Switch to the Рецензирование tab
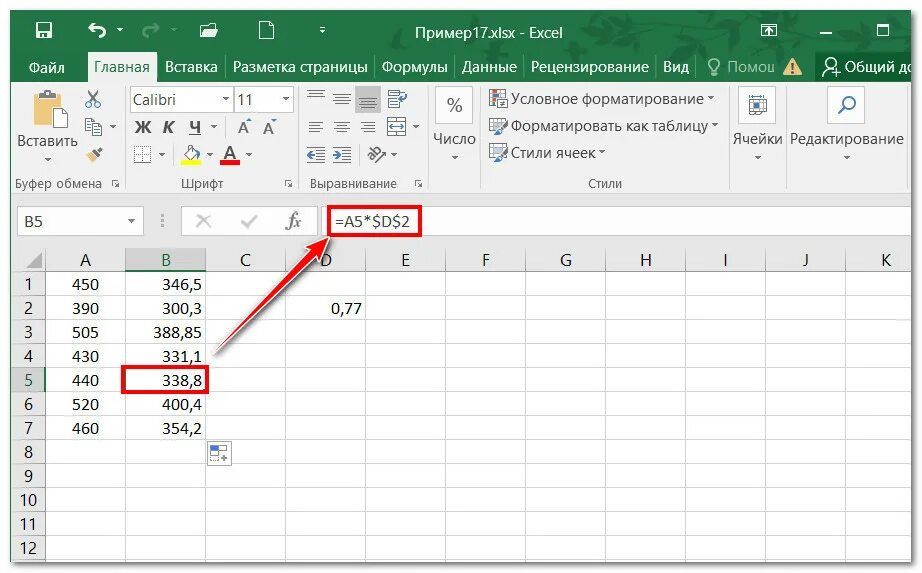 point(590,67)
